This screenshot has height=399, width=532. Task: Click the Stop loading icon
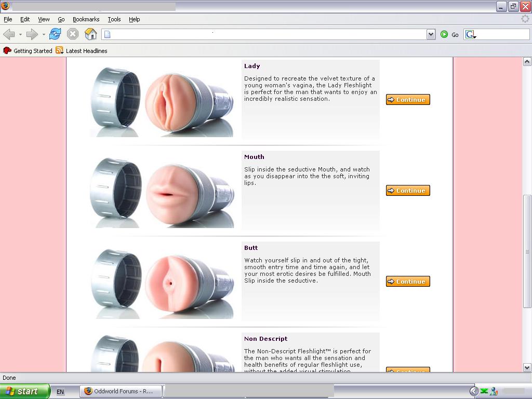[x=73, y=34]
